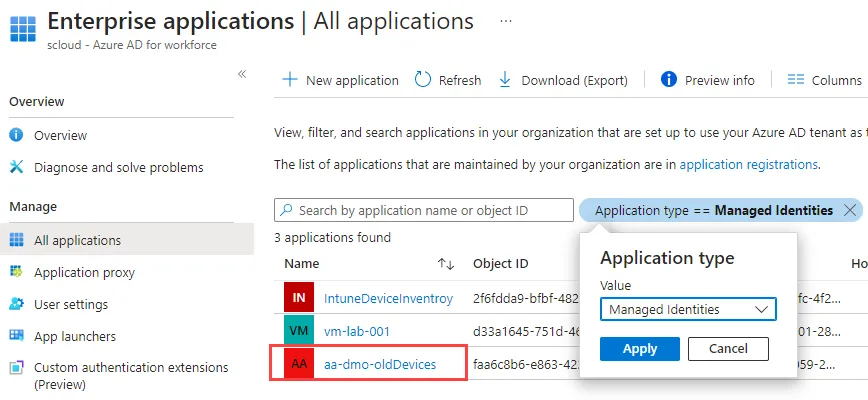Open Diagnose and solve problems

(118, 168)
